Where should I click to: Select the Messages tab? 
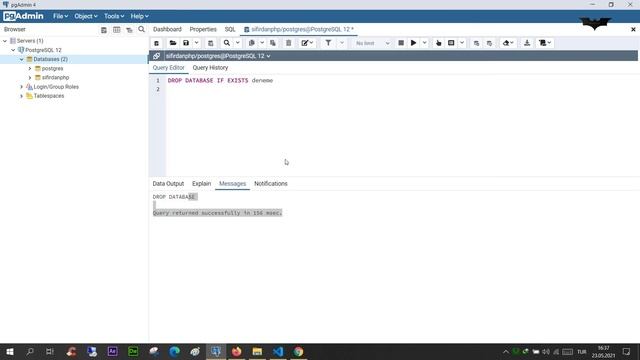click(x=232, y=184)
